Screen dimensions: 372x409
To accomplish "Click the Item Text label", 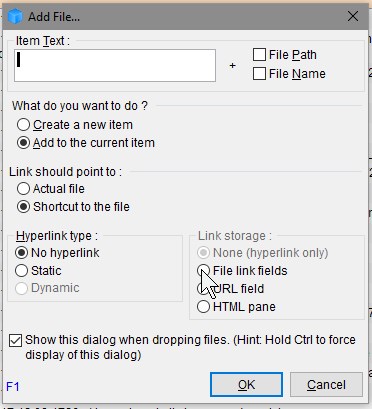I will click(42, 41).
